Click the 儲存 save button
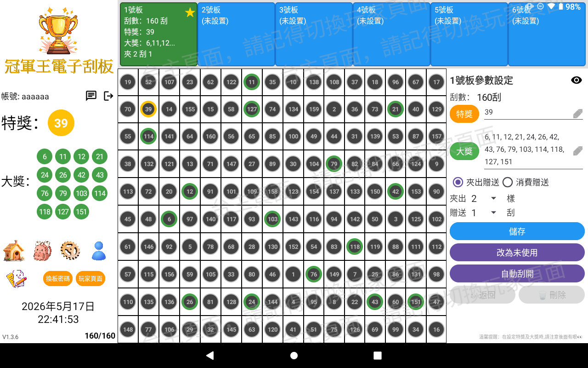The image size is (588, 368). [x=517, y=231]
